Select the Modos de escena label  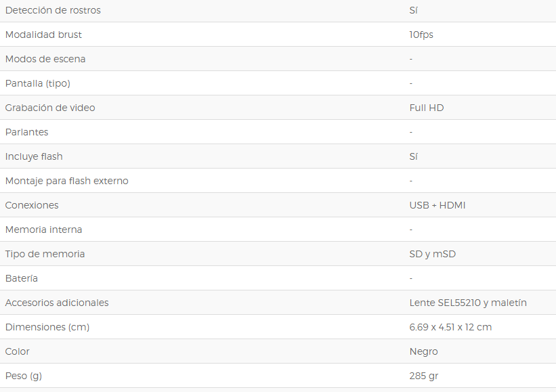click(45, 59)
